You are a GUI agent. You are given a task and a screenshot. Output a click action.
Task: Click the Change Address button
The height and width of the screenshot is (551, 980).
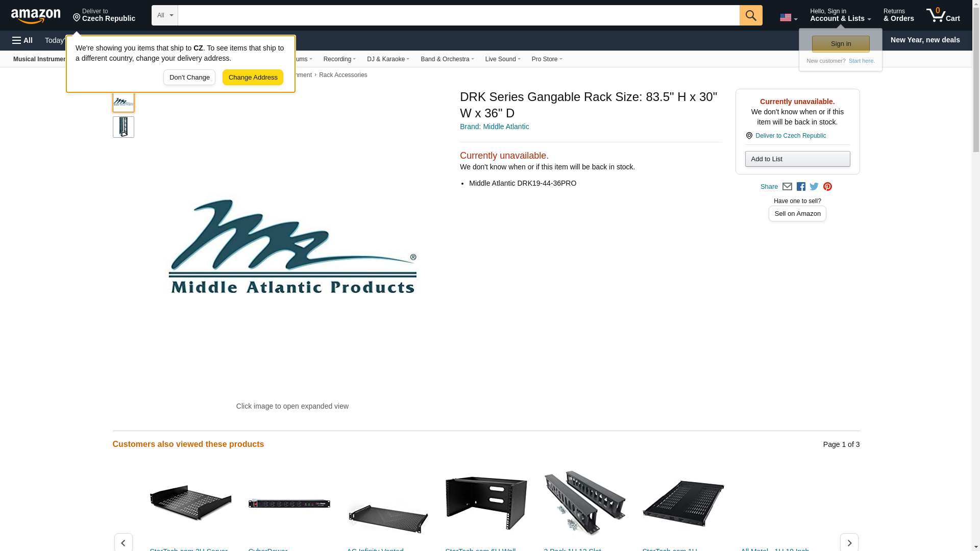coord(253,78)
